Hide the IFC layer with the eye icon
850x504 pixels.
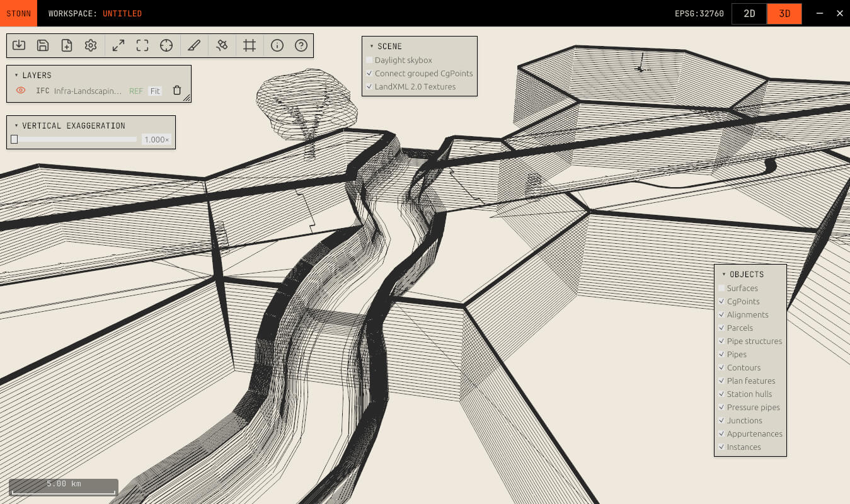pos(21,91)
